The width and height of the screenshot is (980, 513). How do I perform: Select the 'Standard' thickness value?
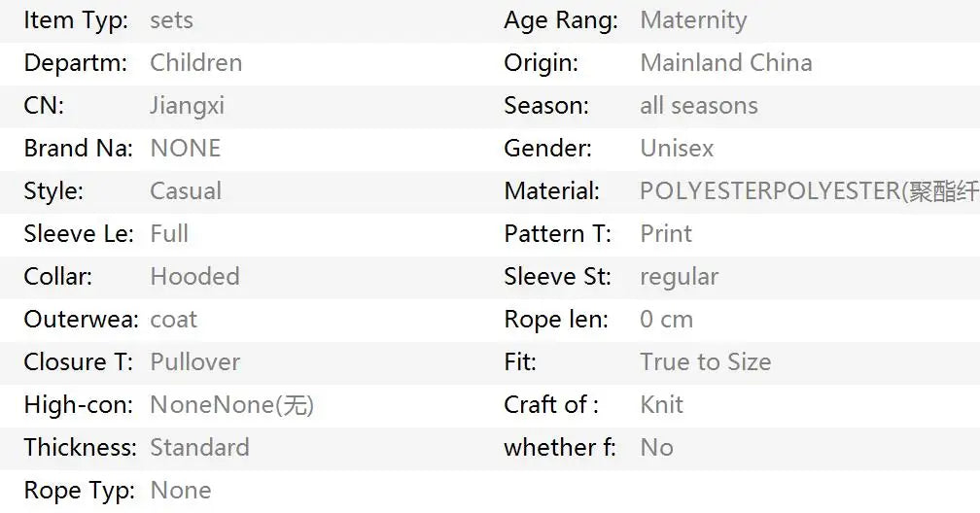199,448
